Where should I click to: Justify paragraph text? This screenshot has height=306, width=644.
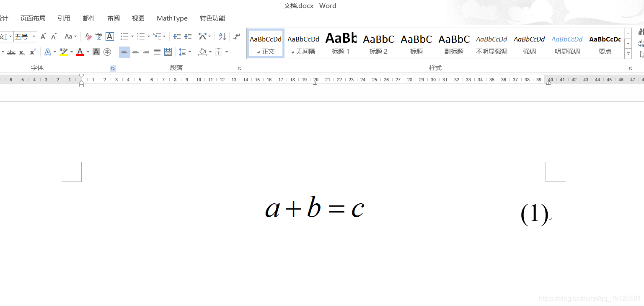click(x=157, y=52)
